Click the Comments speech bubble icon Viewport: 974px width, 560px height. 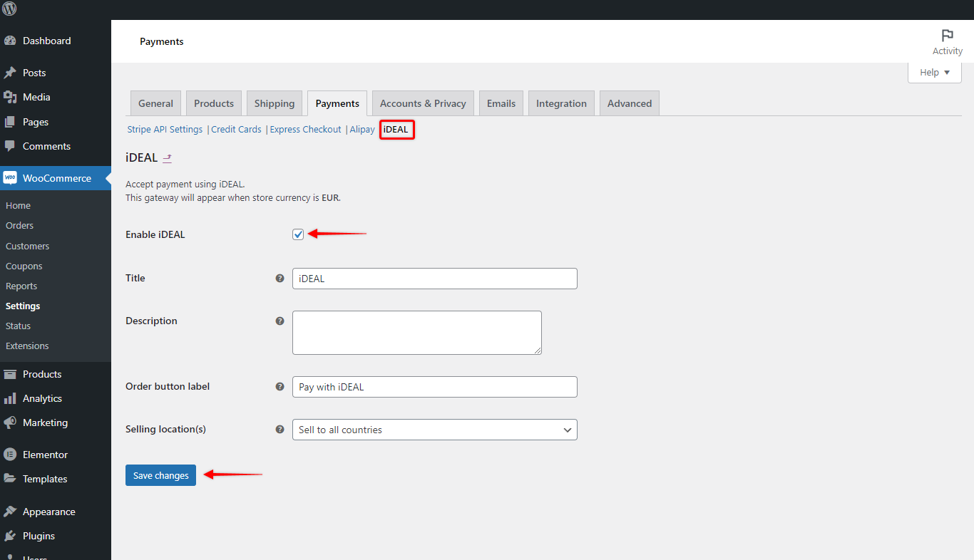coord(10,146)
